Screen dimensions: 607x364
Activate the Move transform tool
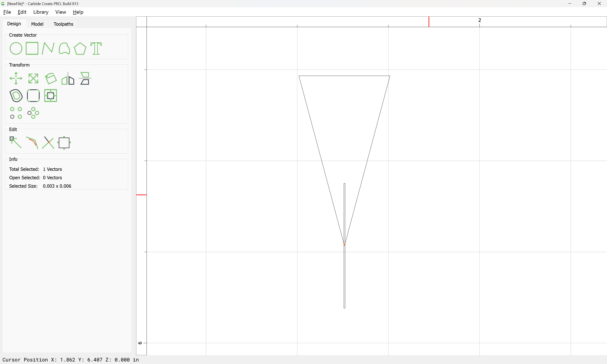click(x=16, y=79)
